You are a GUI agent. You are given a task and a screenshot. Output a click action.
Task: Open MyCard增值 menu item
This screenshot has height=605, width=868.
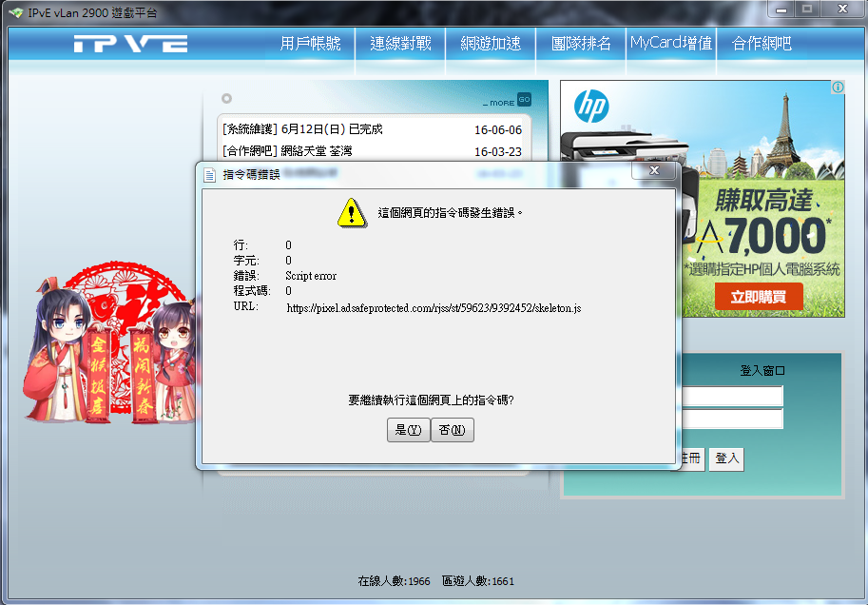pyautogui.click(x=671, y=43)
